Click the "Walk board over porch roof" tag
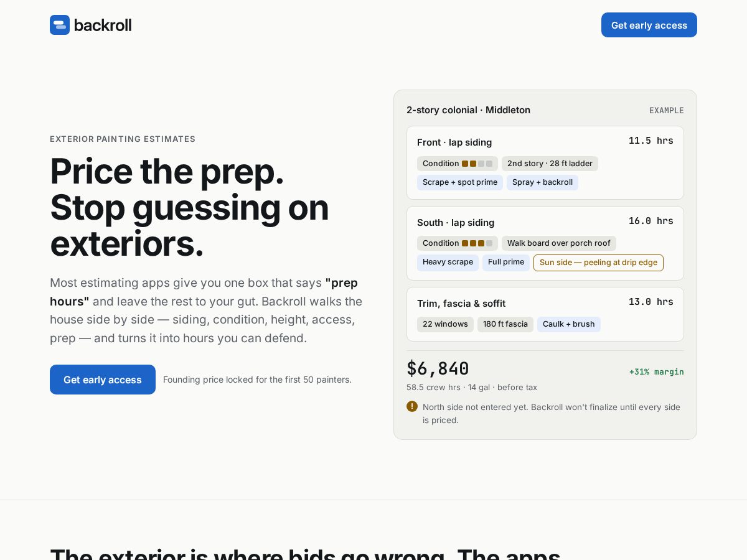 [x=559, y=243]
